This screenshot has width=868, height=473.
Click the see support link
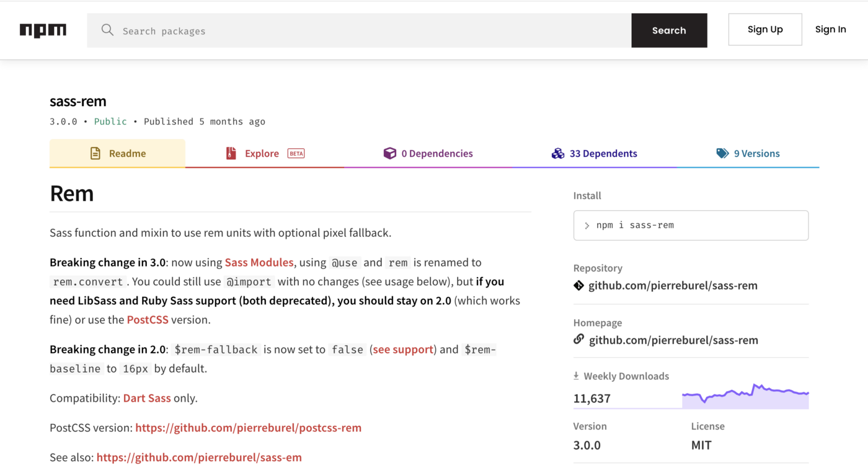point(403,349)
